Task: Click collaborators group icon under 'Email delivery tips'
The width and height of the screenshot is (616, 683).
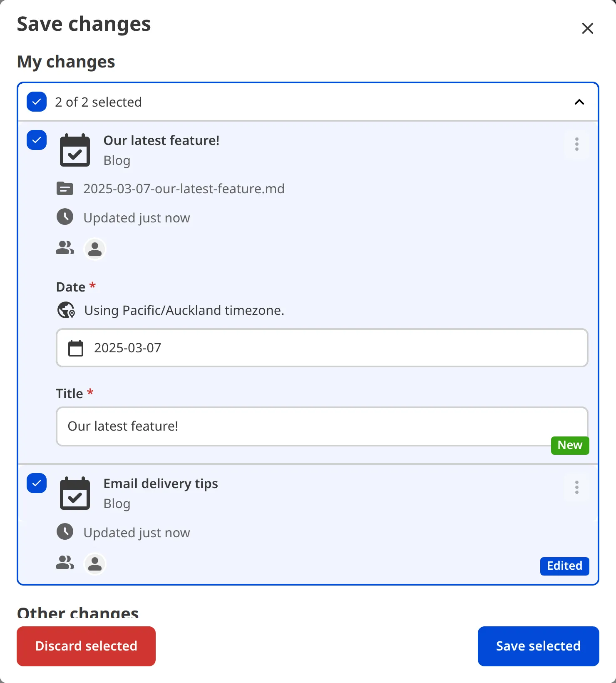Action: 65,563
